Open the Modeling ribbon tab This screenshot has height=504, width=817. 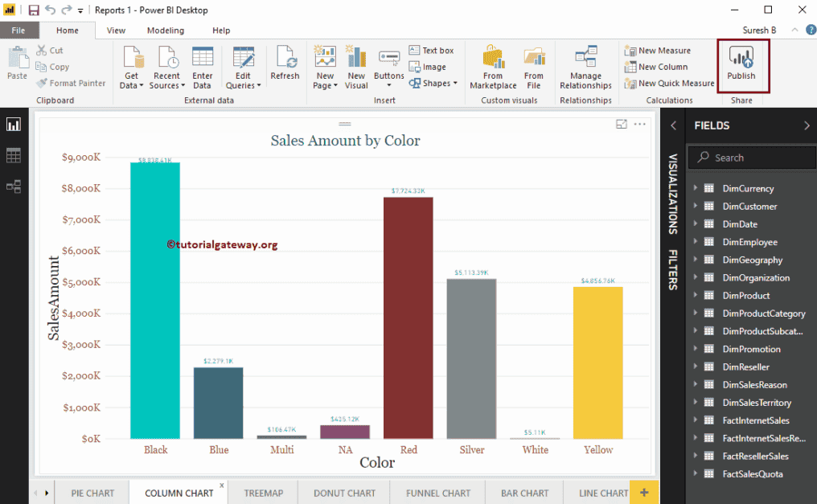(x=165, y=31)
